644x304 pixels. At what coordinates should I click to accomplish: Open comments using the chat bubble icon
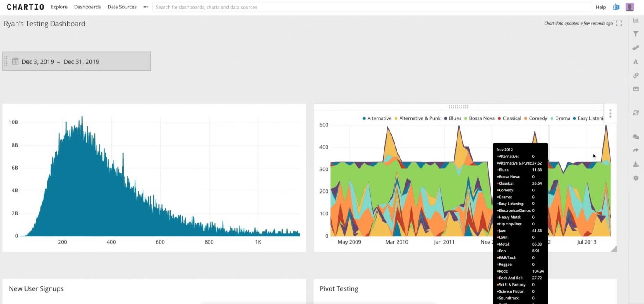pyautogui.click(x=636, y=137)
